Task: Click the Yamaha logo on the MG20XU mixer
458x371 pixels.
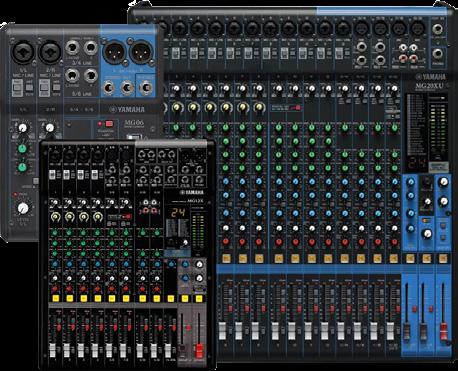Action: tap(430, 77)
